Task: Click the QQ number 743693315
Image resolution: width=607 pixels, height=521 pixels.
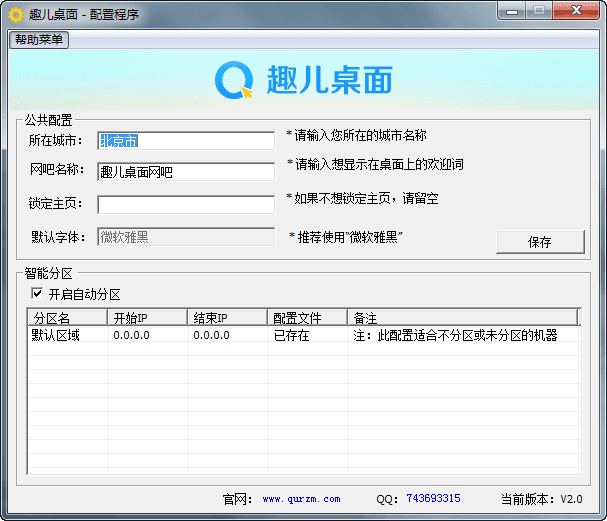Action: click(x=433, y=498)
